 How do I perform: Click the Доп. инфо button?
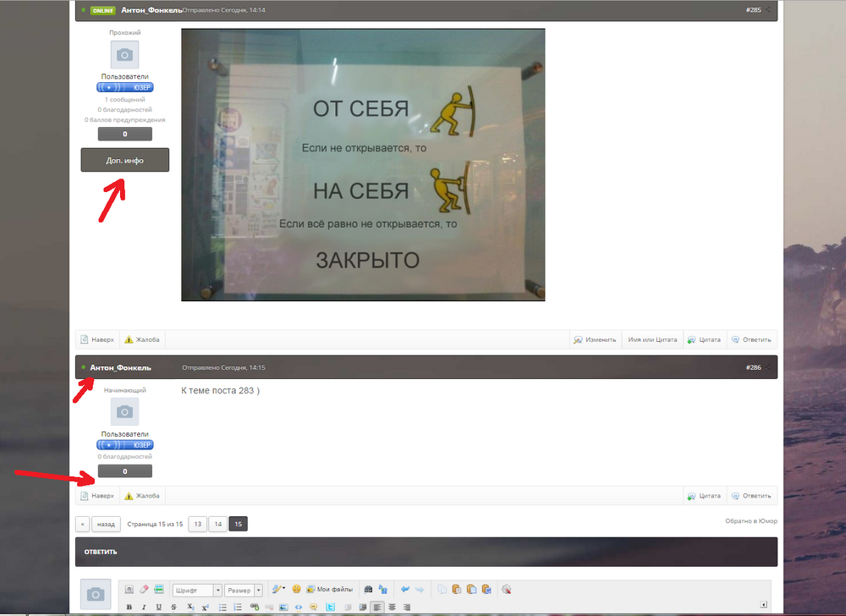124,160
